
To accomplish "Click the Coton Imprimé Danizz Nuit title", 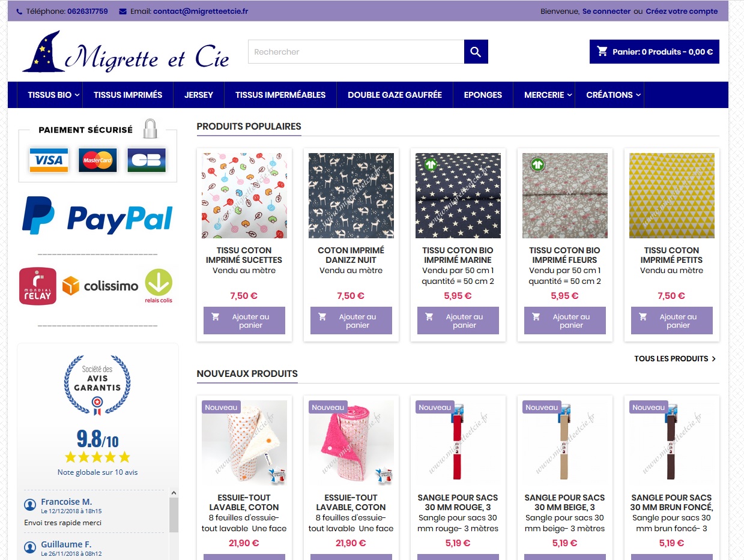I will tap(351, 255).
